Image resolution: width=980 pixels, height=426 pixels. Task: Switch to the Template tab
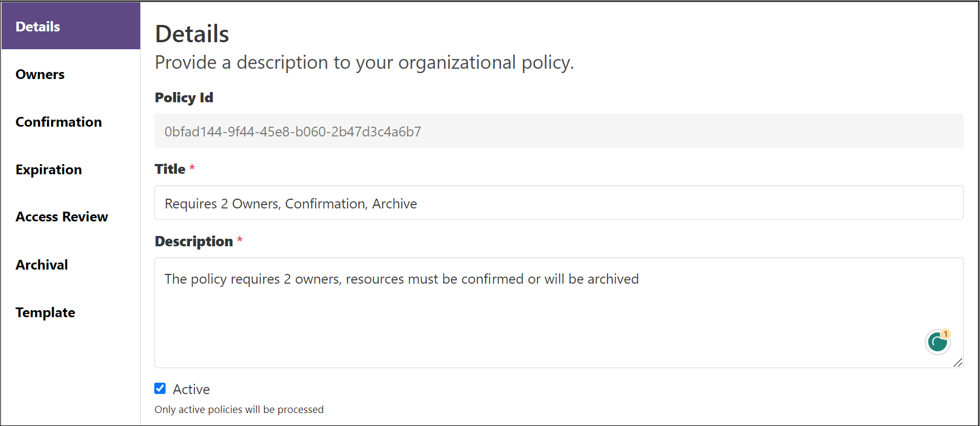[x=45, y=313]
